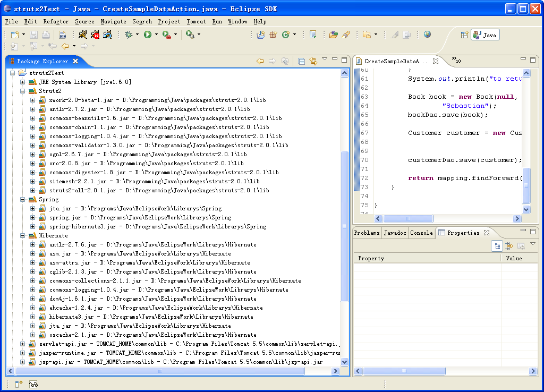The image size is (544, 392).
Task: Switch to the Problems tab
Action: coord(367,233)
